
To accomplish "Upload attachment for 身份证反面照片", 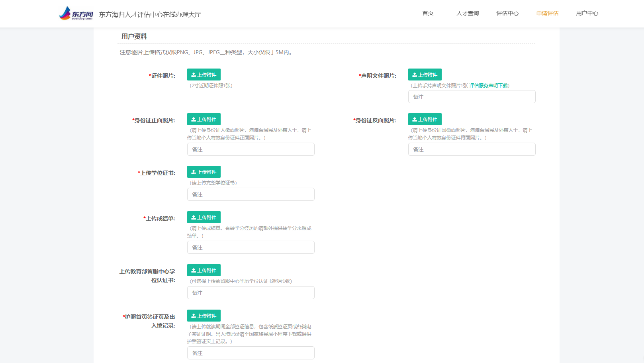I will coord(425,120).
